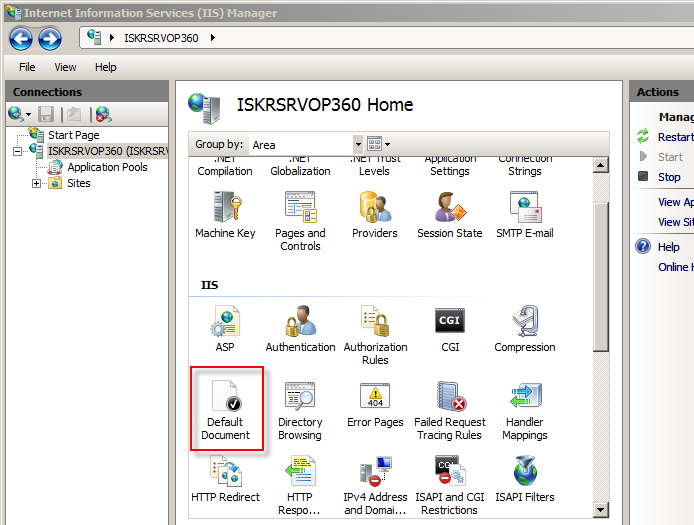The height and width of the screenshot is (525, 694).
Task: Click Stop in the Actions pane
Action: (x=669, y=177)
